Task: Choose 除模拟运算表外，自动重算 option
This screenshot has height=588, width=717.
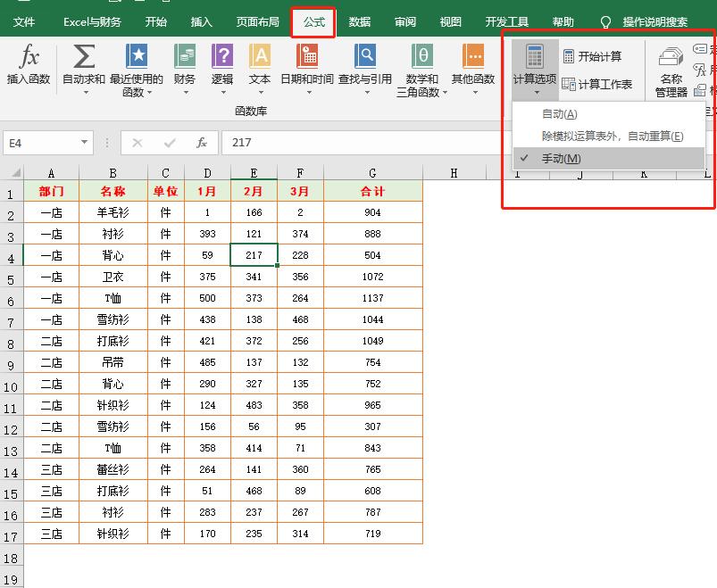Action: 614,136
